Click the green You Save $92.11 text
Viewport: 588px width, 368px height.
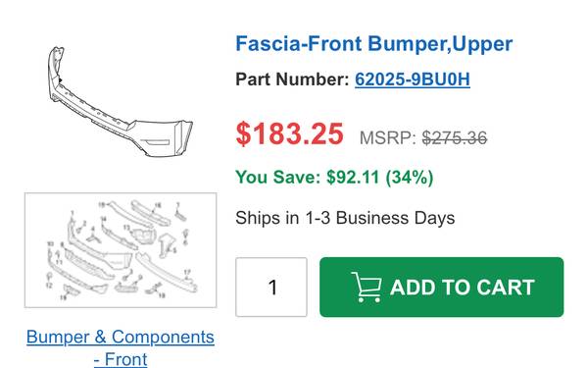334,177
